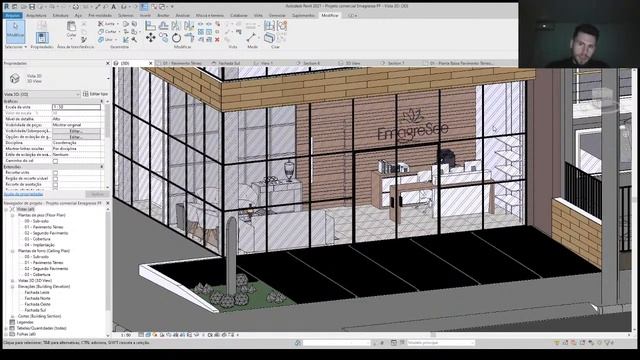Click Editar button for Opções de exibição
The height and width of the screenshot is (360, 640).
(x=76, y=137)
